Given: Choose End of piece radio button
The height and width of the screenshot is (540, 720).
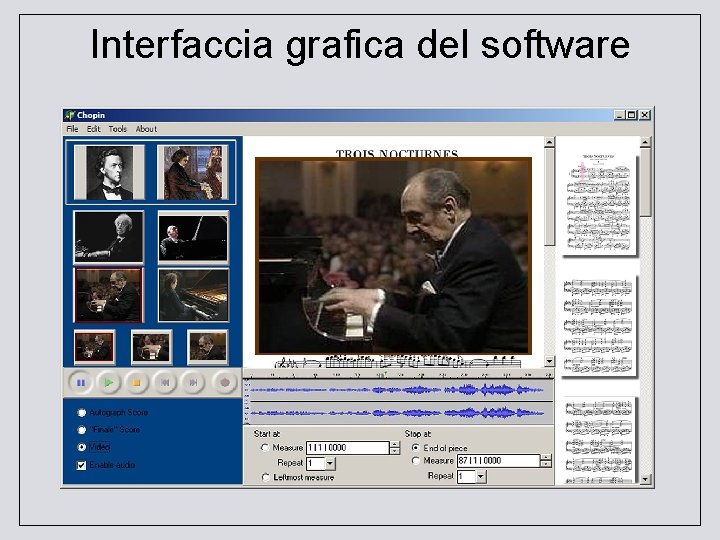Looking at the screenshot, I should click(x=416, y=447).
